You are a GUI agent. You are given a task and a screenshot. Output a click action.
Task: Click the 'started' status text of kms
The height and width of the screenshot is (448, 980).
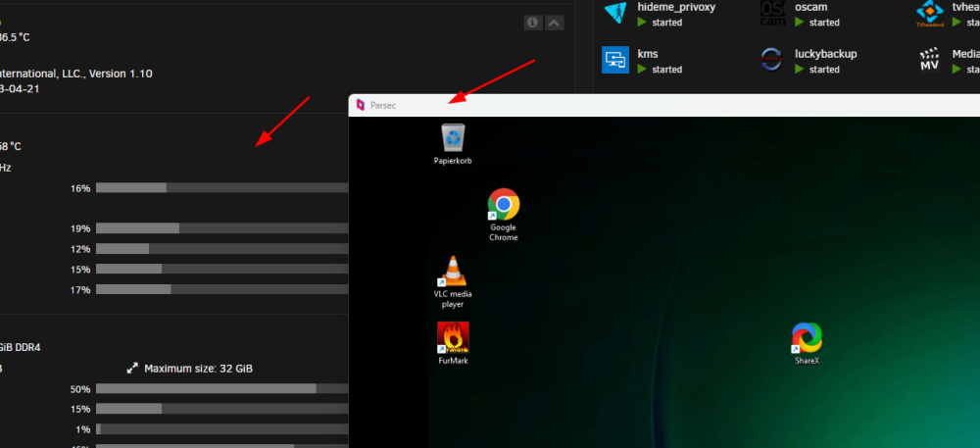click(666, 70)
